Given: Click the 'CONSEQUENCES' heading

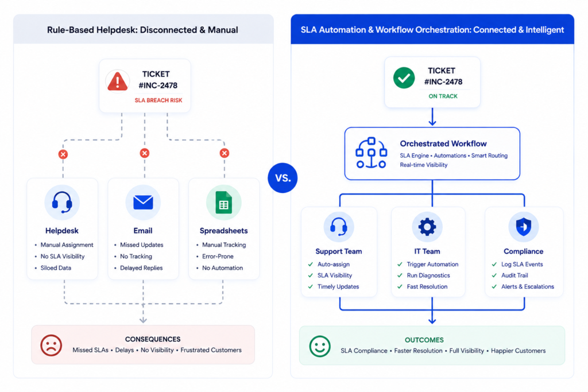Looking at the screenshot, I should pyautogui.click(x=153, y=339).
